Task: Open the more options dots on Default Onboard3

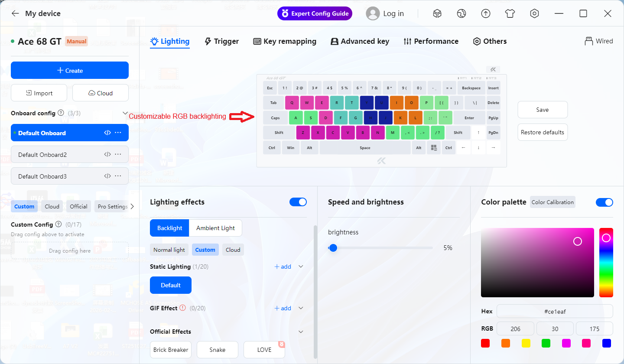Action: [118, 176]
